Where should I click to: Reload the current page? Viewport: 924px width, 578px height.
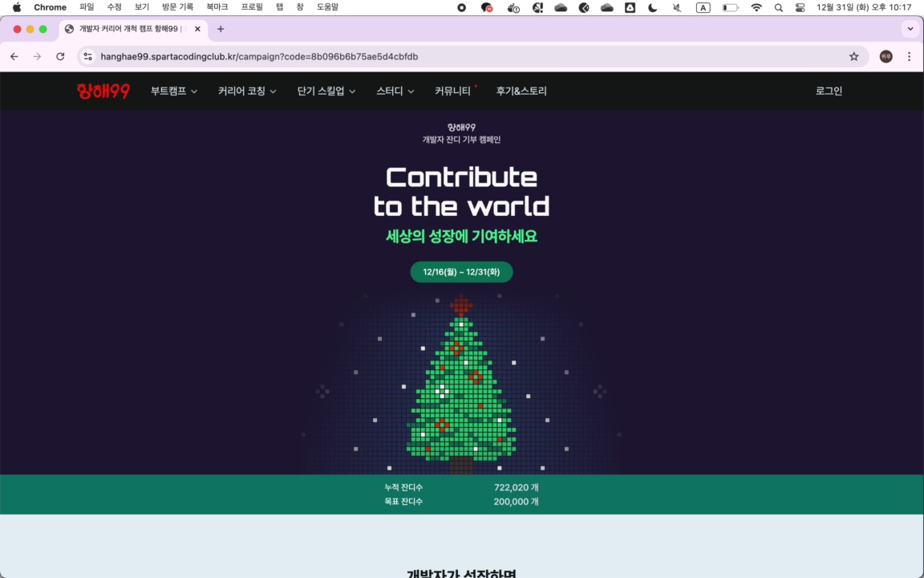pyautogui.click(x=60, y=57)
